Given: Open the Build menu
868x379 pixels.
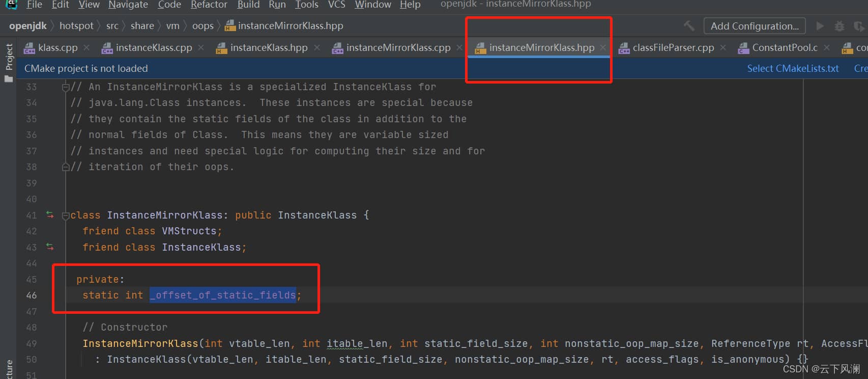Looking at the screenshot, I should tap(248, 5).
